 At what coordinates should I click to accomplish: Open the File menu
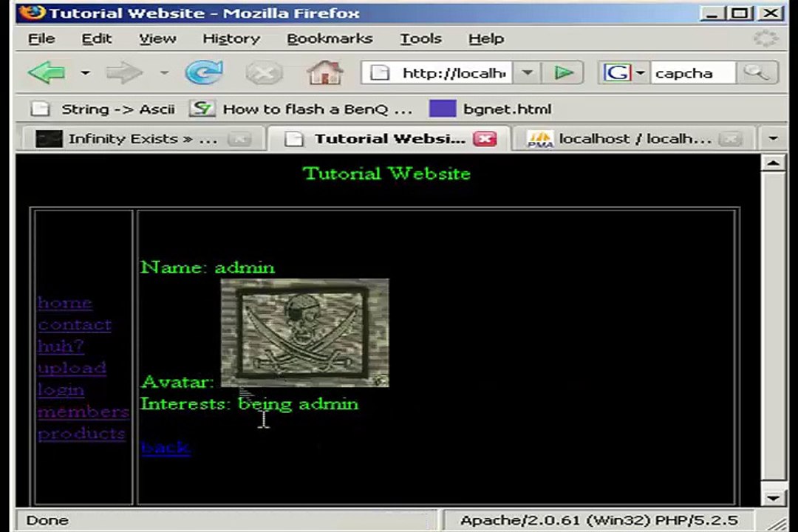(x=41, y=38)
